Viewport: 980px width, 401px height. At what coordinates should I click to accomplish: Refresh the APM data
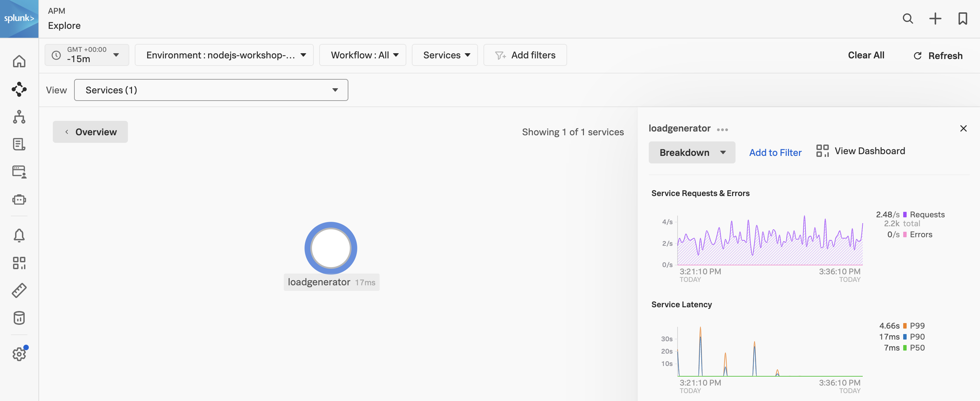(x=938, y=55)
